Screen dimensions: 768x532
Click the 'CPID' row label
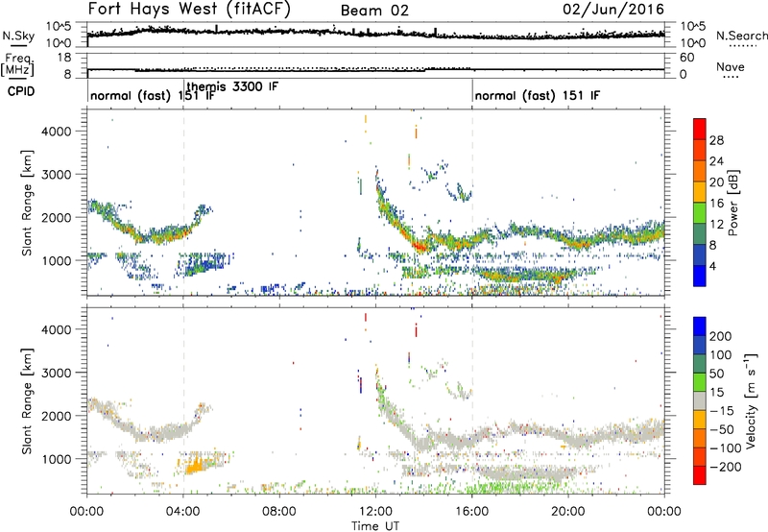[x=21, y=91]
